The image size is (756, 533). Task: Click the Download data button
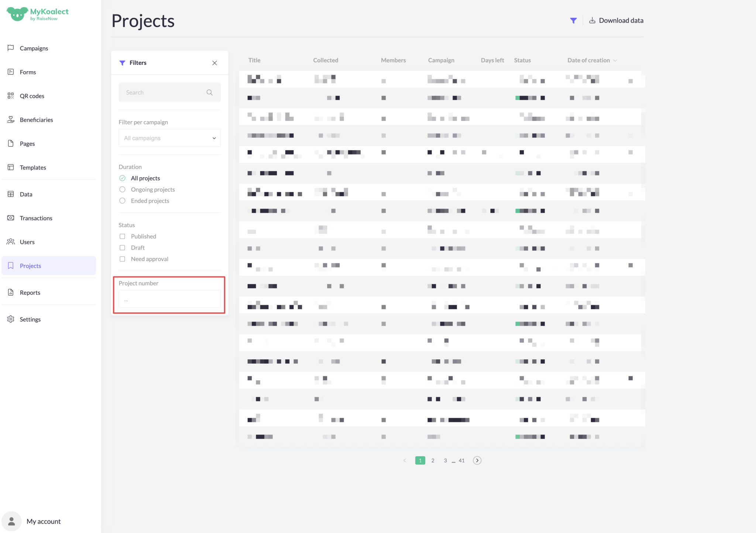[x=616, y=20]
